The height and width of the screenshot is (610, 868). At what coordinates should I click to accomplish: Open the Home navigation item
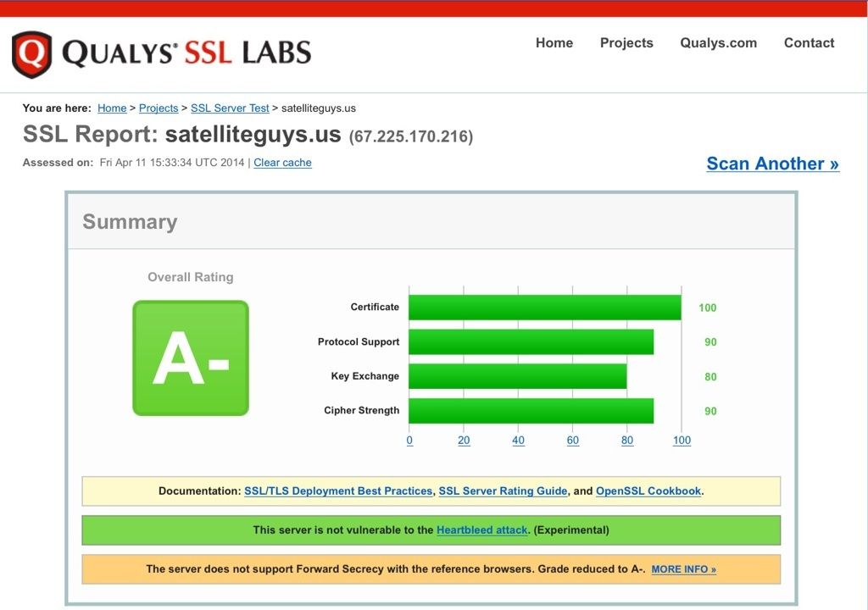(x=554, y=42)
